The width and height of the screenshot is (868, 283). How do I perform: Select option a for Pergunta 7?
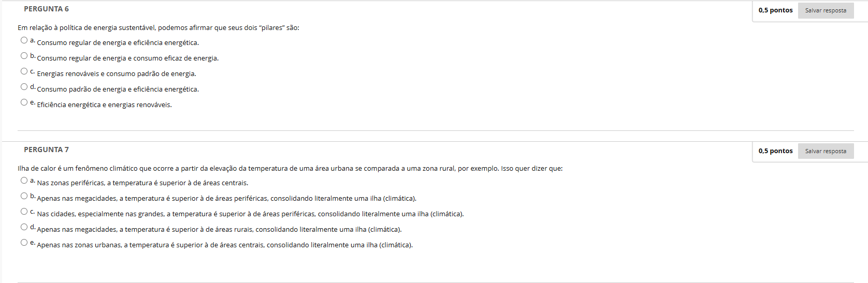point(24,181)
